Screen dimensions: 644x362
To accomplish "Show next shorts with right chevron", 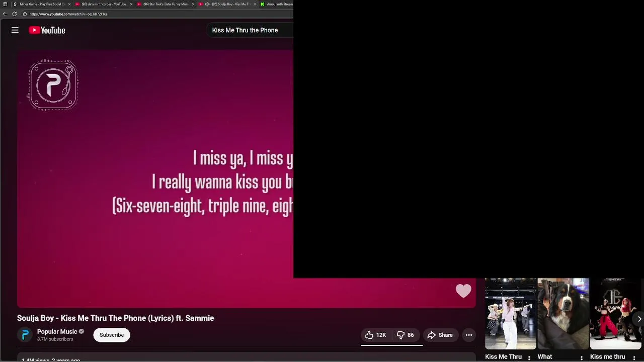I will [639, 319].
